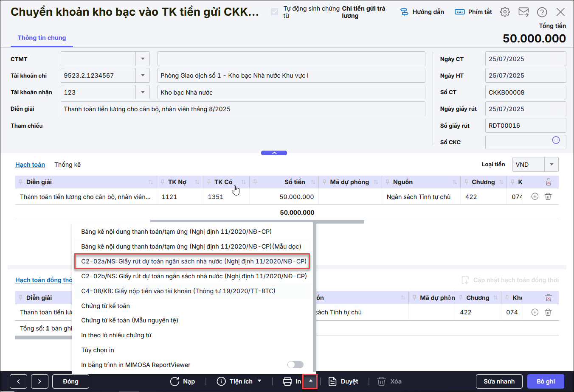This screenshot has width=574, height=392.
Task: Expand the Tài khoản chi dropdown
Action: (143, 76)
